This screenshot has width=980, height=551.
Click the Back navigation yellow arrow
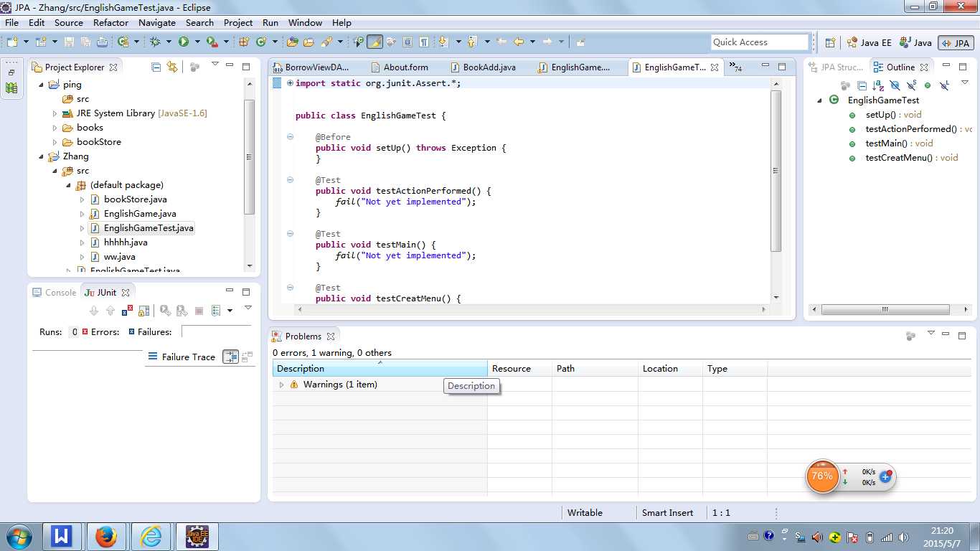(x=519, y=42)
